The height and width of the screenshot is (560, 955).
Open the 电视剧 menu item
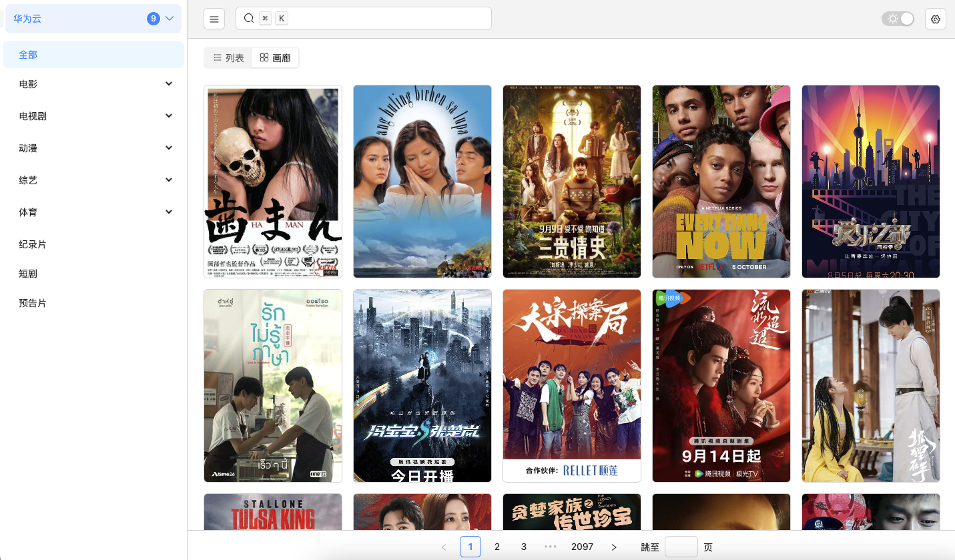coord(93,116)
